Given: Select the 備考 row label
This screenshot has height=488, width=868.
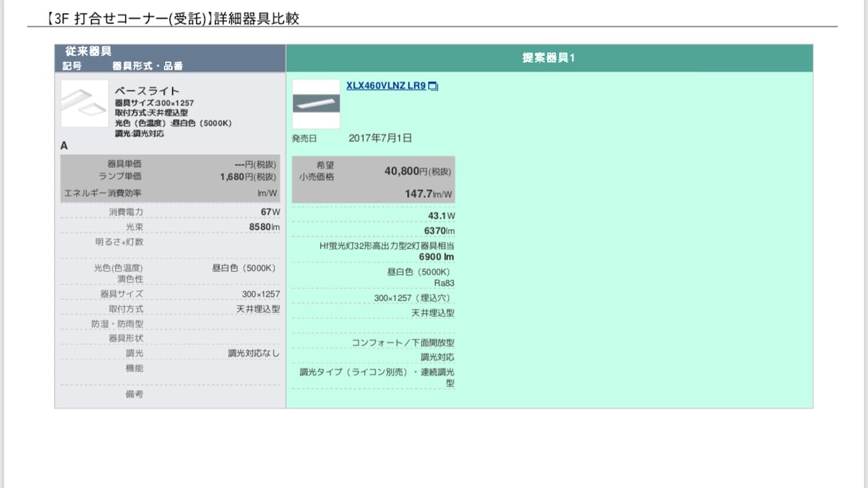Looking at the screenshot, I should pos(134,393).
